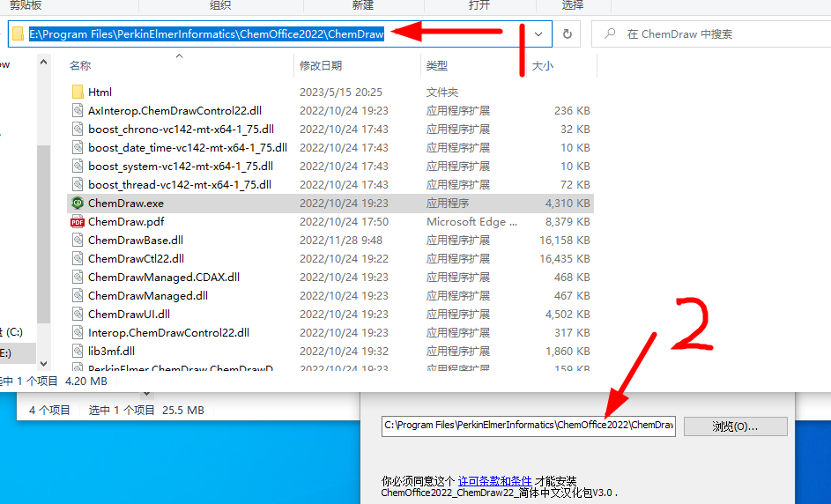This screenshot has height=504, width=831.
Task: Click the 2022/11/28 9:48 date cell
Action: pos(341,240)
